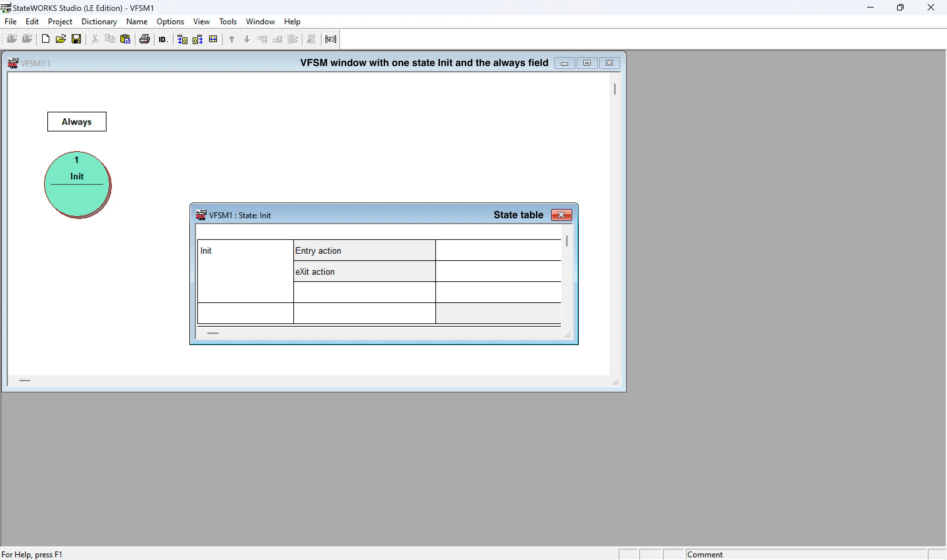Click the VFSM window vertical scrollbar
Image resolution: width=947 pixels, height=560 pixels.
(x=615, y=89)
